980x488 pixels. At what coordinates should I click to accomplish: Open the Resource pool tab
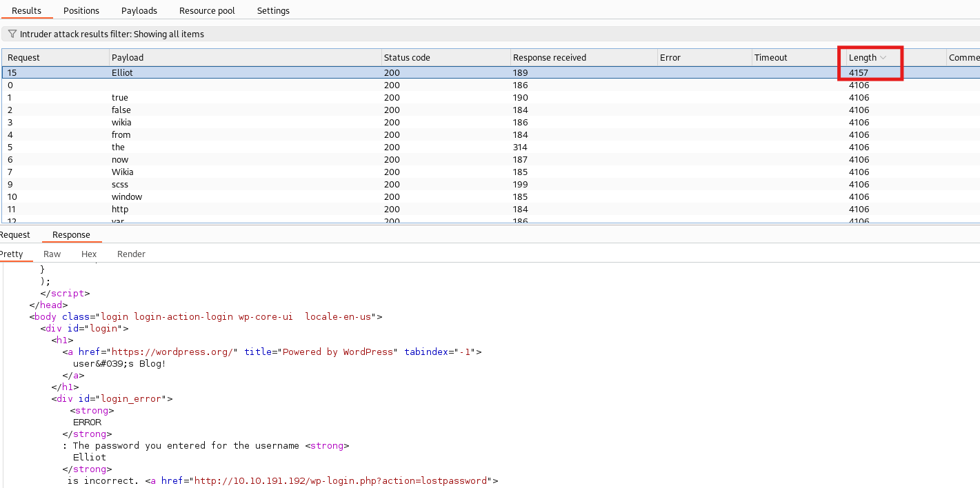(x=207, y=10)
